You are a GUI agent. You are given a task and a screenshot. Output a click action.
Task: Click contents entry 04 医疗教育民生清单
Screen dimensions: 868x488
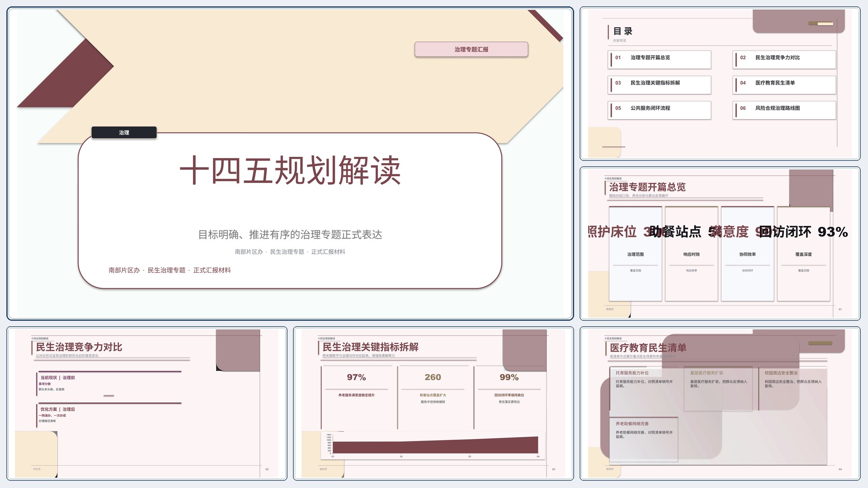click(784, 84)
